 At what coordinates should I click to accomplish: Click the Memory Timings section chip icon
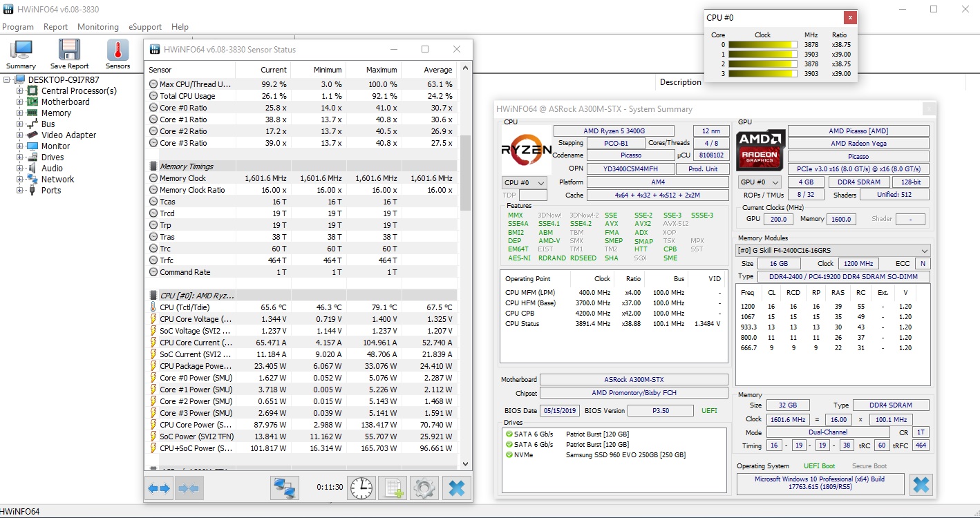pos(153,166)
